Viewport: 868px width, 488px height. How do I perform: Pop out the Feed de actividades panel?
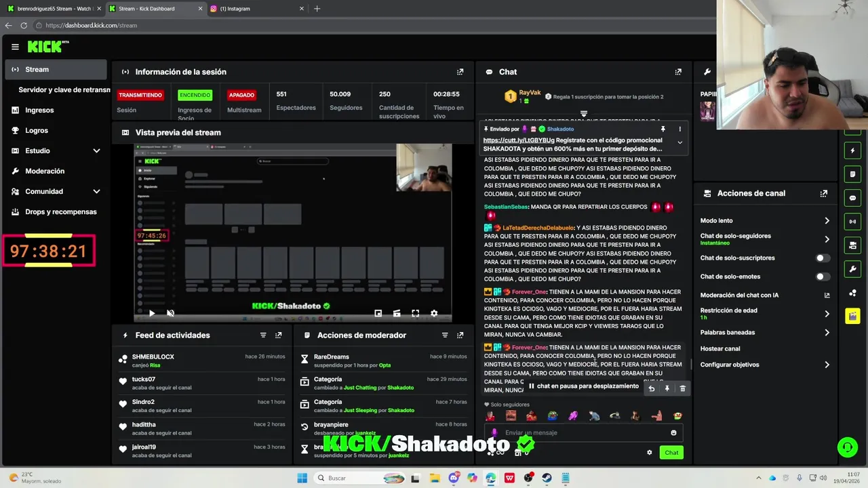point(279,335)
